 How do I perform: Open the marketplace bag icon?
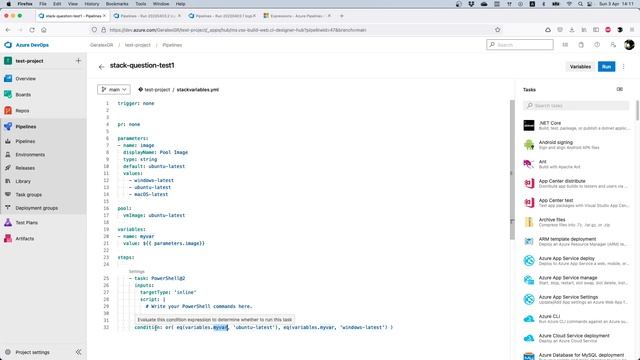coord(581,45)
